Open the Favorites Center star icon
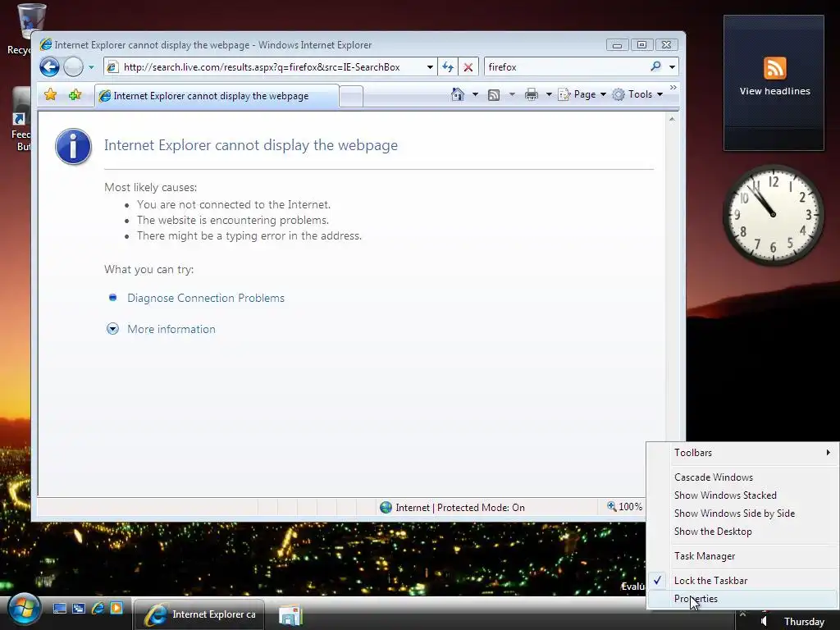The image size is (840, 630). coord(50,95)
